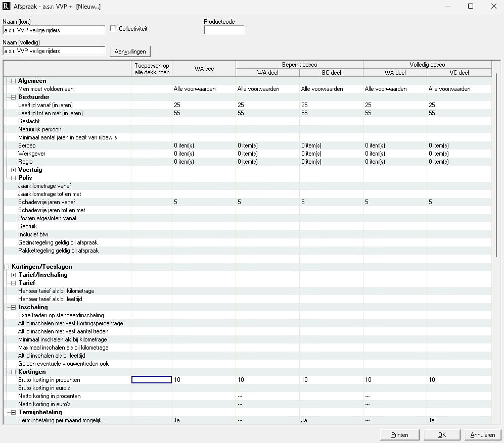The image size is (504, 443).
Task: Click the Printen button
Action: [x=399, y=434]
